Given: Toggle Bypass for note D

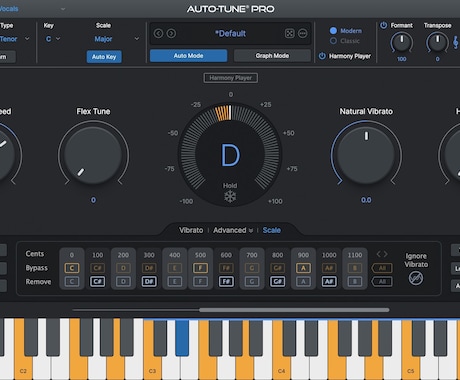Looking at the screenshot, I should click(123, 268).
